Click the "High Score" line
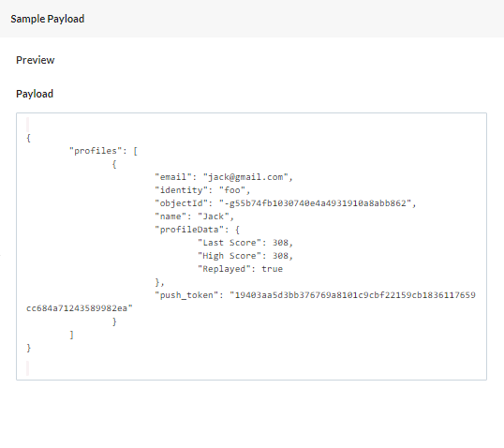Screen dimensions: 504x448 [x=245, y=256]
